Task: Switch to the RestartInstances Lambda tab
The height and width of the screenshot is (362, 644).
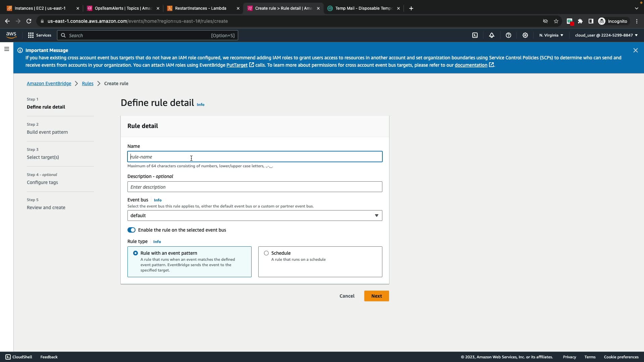Action: point(201,8)
